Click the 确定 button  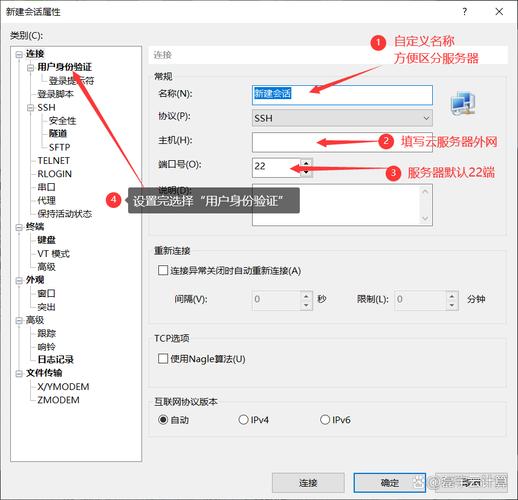[x=390, y=482]
